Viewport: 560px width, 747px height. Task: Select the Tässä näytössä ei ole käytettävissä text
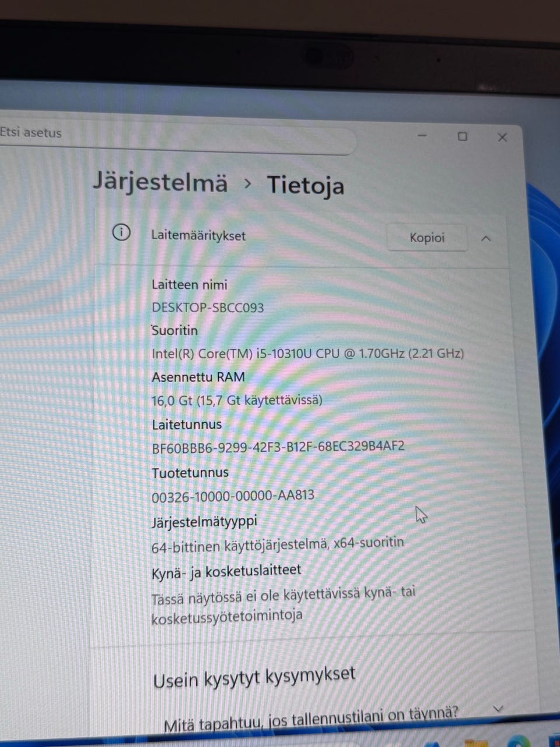[283, 605]
